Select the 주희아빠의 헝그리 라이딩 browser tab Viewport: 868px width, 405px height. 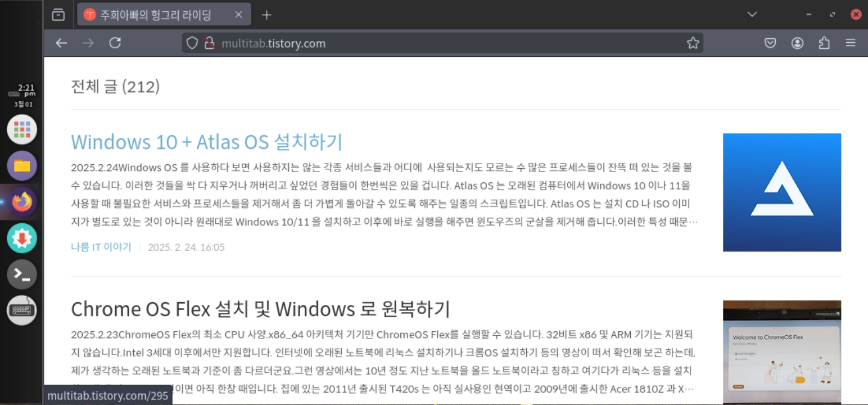(164, 15)
